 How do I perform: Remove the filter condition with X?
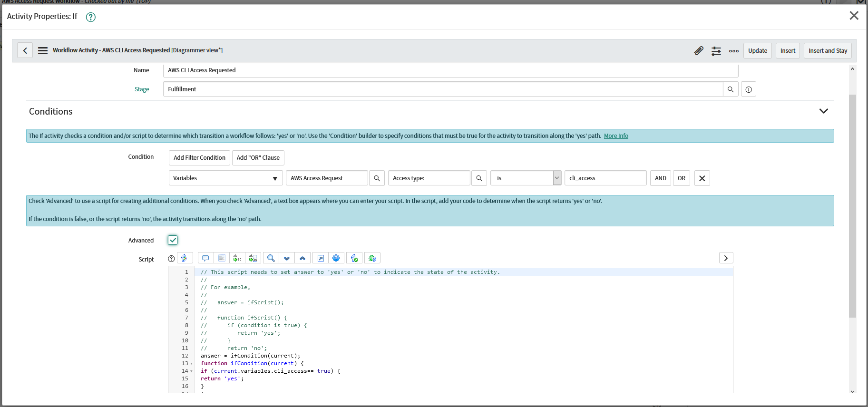tap(702, 178)
